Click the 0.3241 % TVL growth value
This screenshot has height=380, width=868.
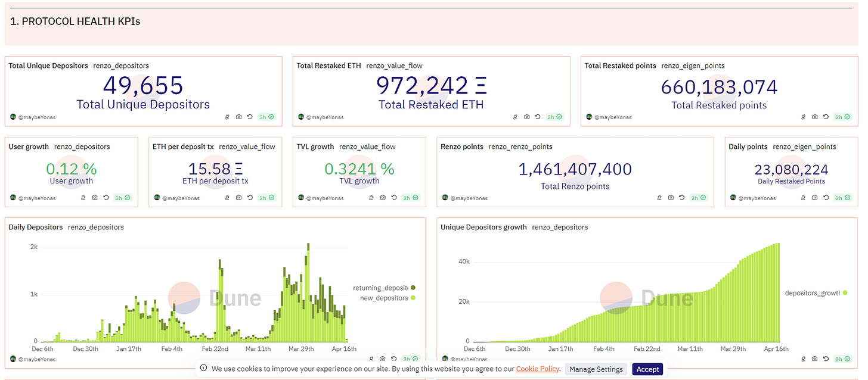tap(359, 169)
